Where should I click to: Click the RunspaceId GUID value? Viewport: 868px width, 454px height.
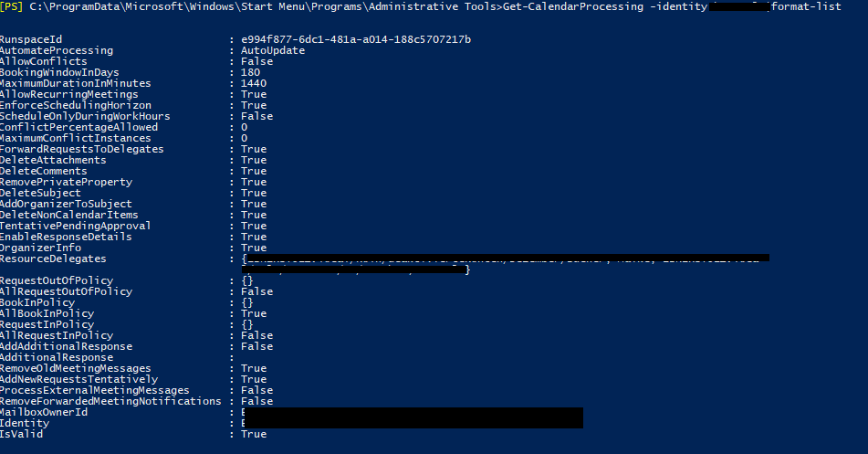pos(356,39)
